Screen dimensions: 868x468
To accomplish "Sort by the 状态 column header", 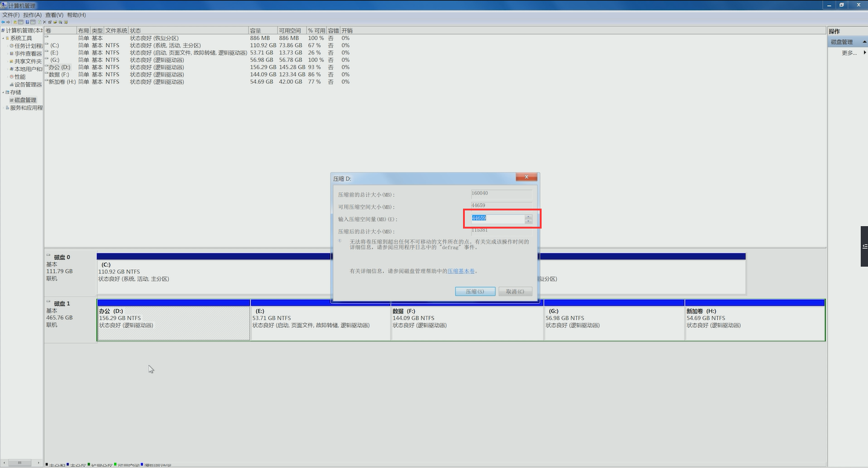I will [188, 30].
